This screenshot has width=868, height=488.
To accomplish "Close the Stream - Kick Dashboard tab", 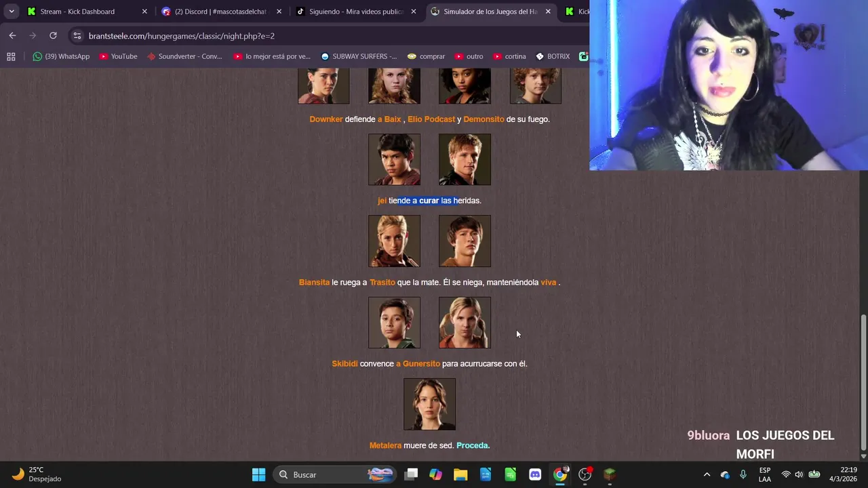I will 144,12.
